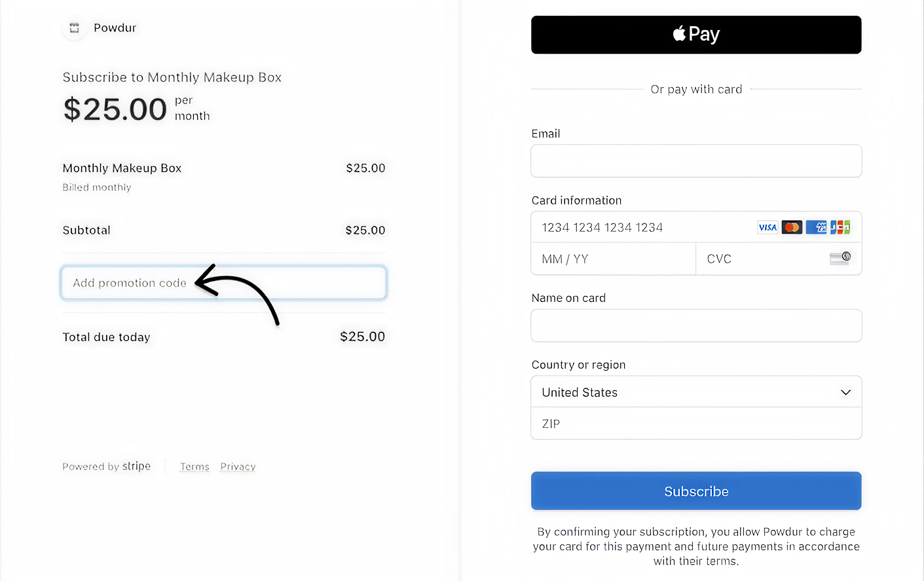Click the Apple Pay button
This screenshot has width=924, height=581.
coord(696,34)
